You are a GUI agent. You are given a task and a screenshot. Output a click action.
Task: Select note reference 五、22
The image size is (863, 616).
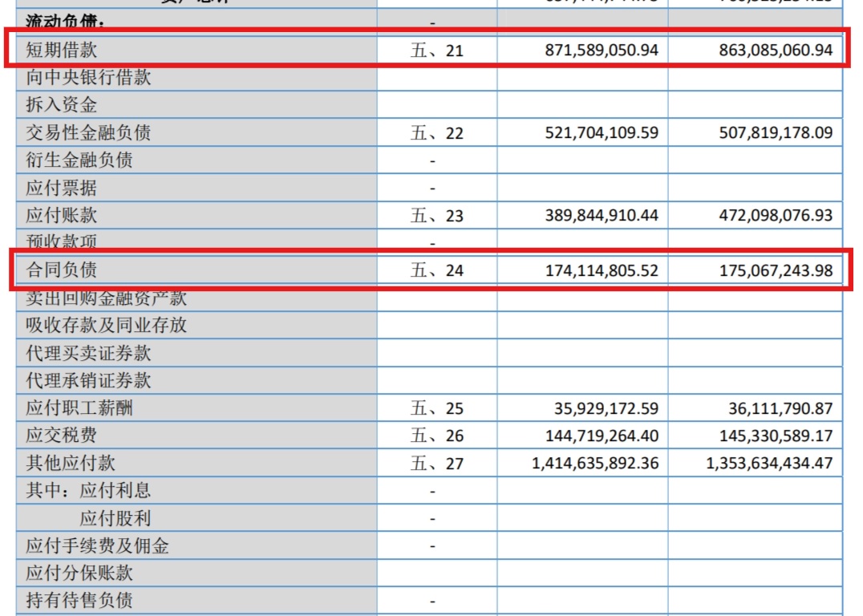(437, 133)
